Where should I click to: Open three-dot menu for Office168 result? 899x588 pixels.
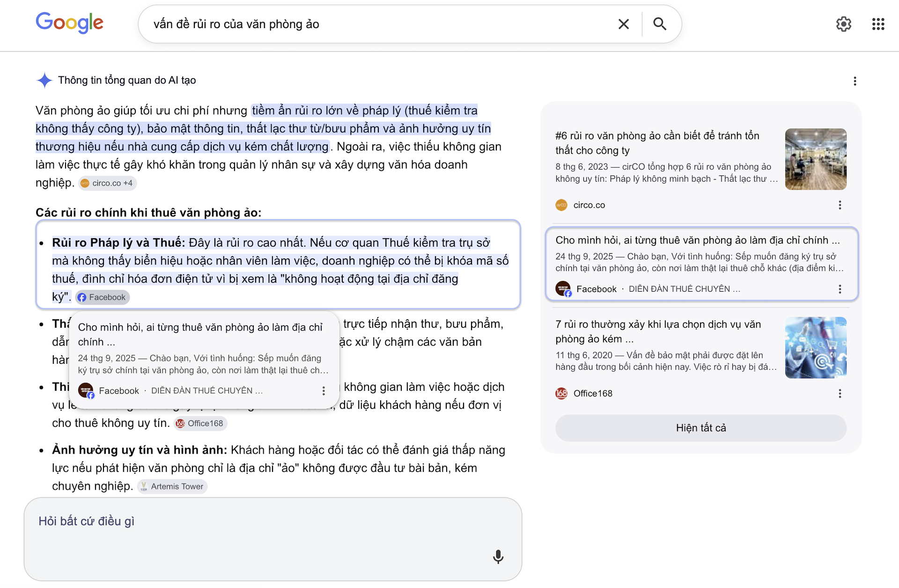[x=840, y=394]
